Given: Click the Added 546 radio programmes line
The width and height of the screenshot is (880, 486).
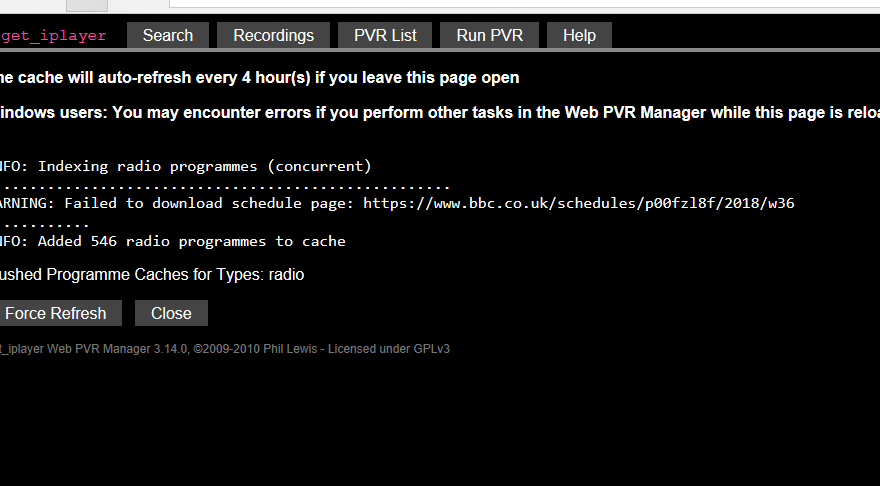Looking at the screenshot, I should coord(173,241).
